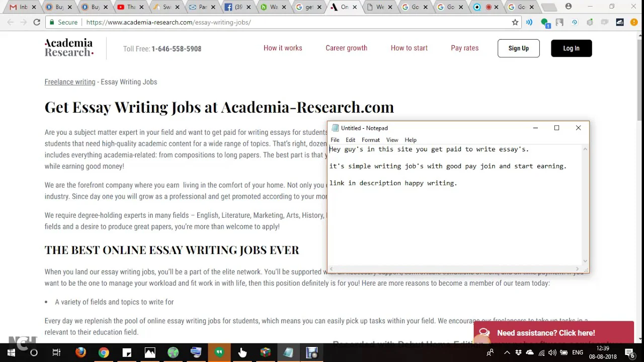Show hidden system tray icons
644x362 pixels.
(x=507, y=353)
